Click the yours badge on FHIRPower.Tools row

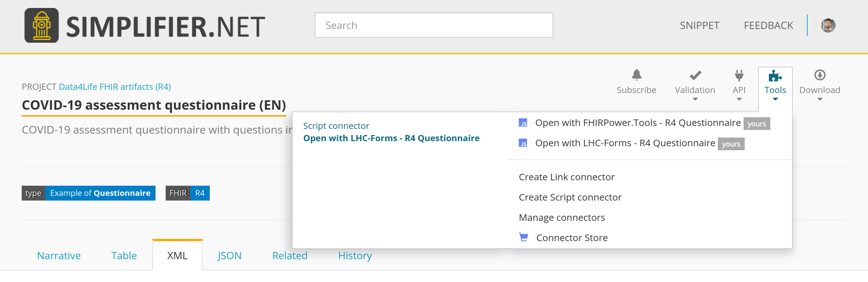(757, 124)
